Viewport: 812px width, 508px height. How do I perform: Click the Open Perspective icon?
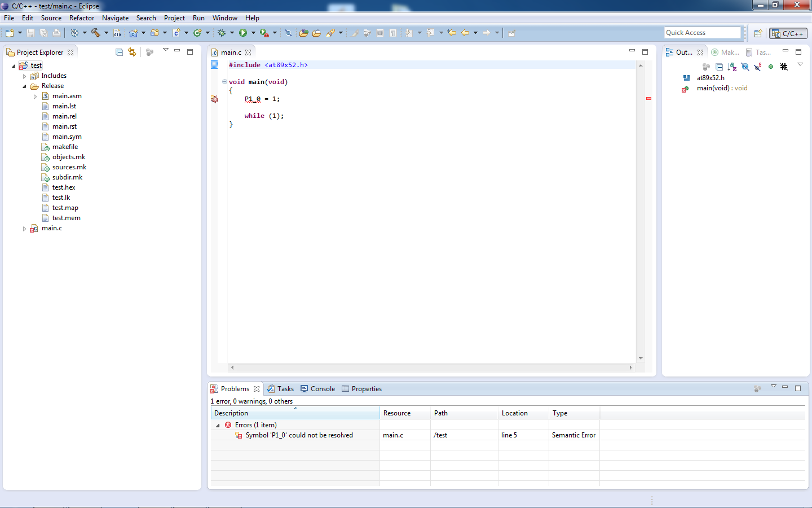point(758,33)
